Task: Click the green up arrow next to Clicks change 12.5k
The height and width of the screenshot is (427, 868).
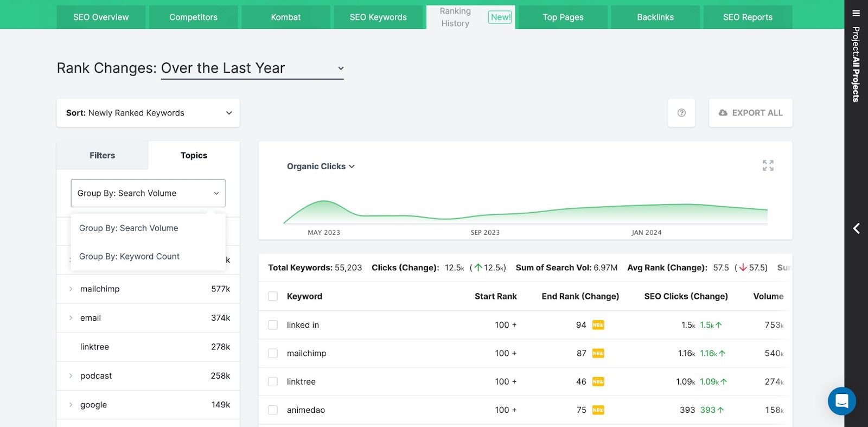Action: tap(478, 267)
